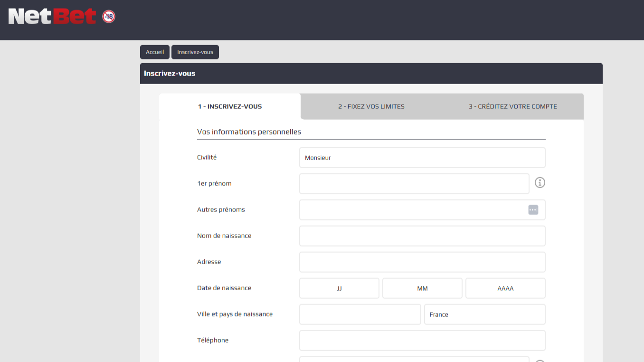This screenshot has width=644, height=362.
Task: Open the Civilité dropdown showing Monsieur
Action: 422,158
